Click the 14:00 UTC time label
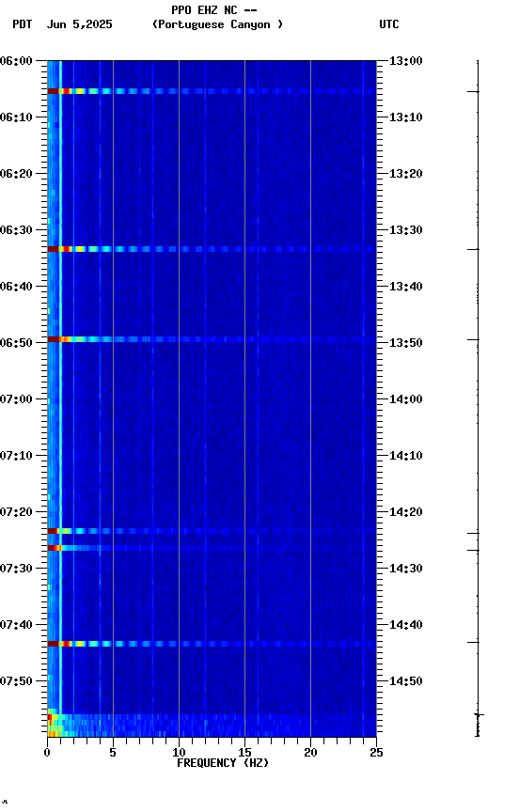Image resolution: width=519 pixels, height=812 pixels. [406, 399]
